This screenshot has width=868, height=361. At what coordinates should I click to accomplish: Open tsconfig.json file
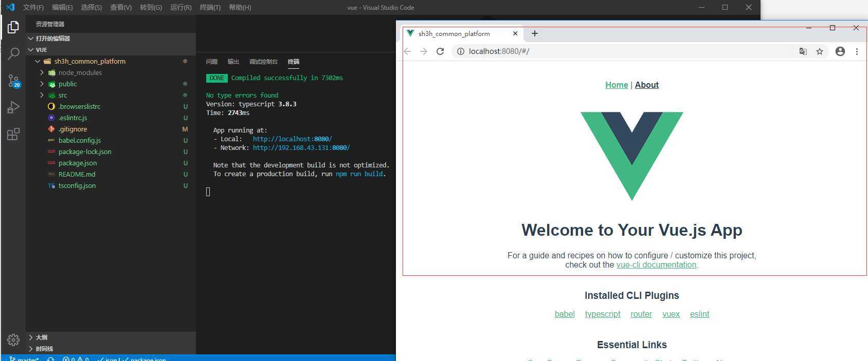[x=77, y=185]
